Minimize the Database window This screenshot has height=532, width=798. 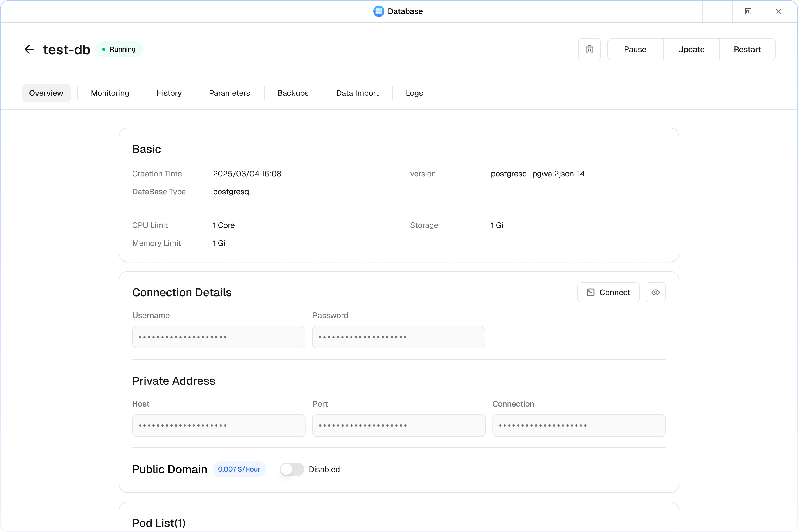(718, 11)
